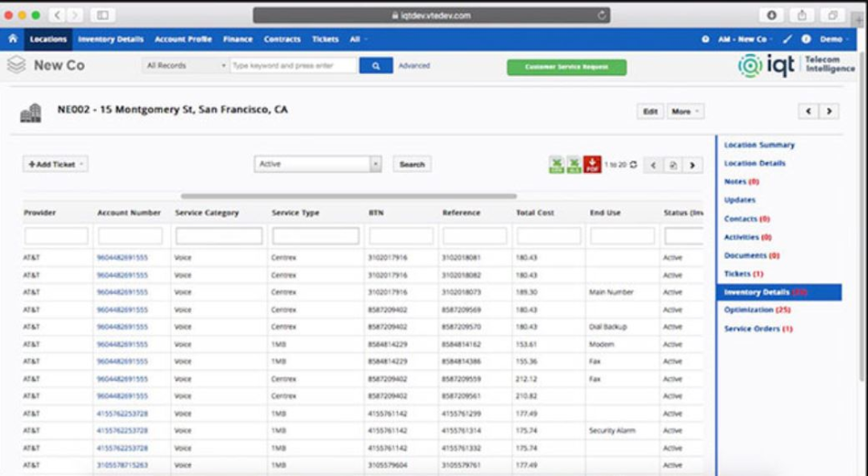Click the brush theme icon in top bar

[x=788, y=39]
